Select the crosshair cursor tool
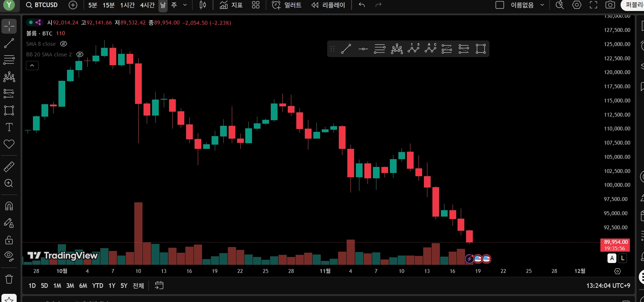This screenshot has width=644, height=302. pyautogui.click(x=9, y=26)
